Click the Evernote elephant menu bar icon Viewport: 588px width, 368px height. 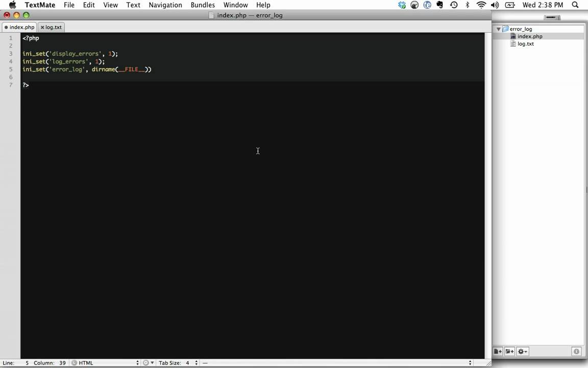pyautogui.click(x=440, y=5)
